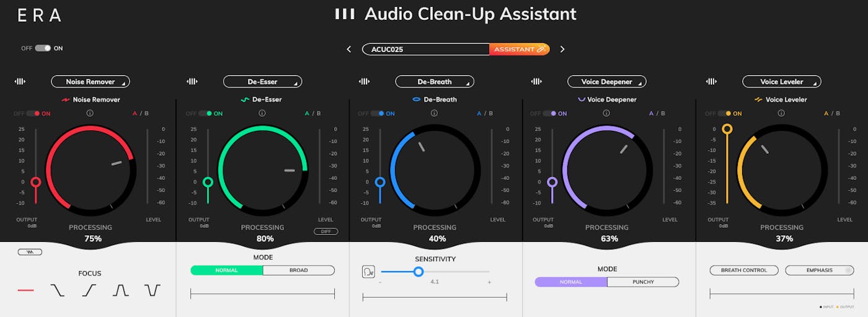The image size is (868, 317).
Task: Click the De-Breath listen ear icon
Action: [368, 271]
